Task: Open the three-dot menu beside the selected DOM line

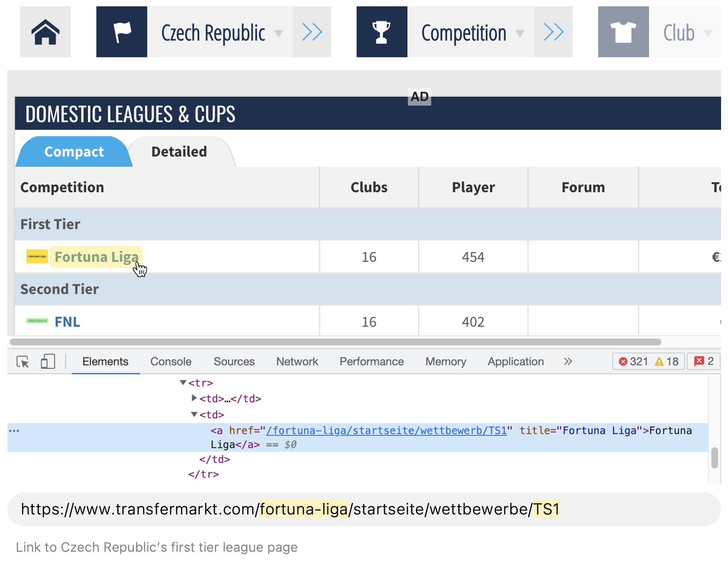Action: pos(14,431)
